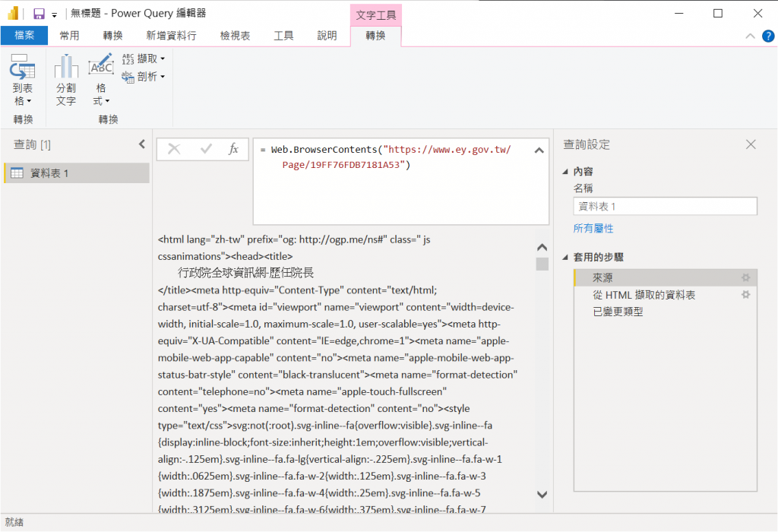
Task: Click the 分割文字 split text button
Action: (66, 80)
